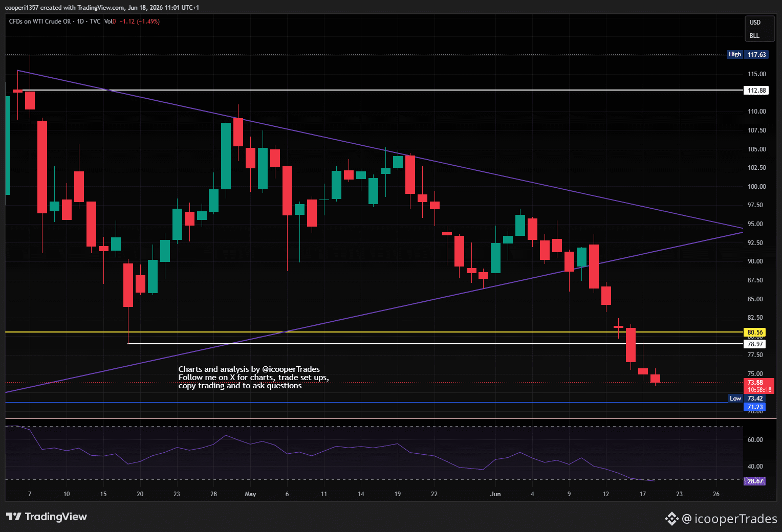The width and height of the screenshot is (782, 532).
Task: Click the TradingView logo at bottom left
Action: click(47, 517)
